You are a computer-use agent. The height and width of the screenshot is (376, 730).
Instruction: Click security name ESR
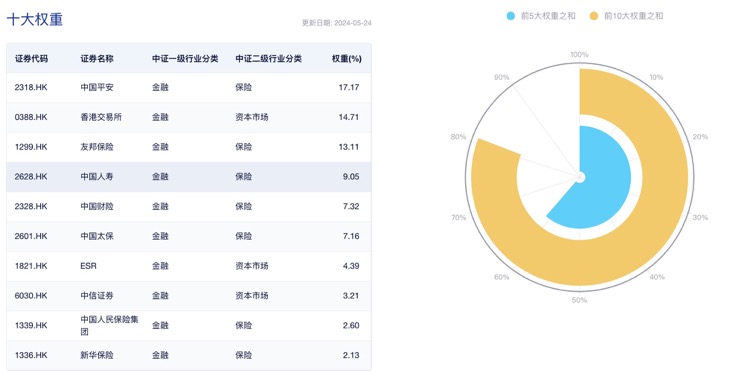(x=88, y=266)
